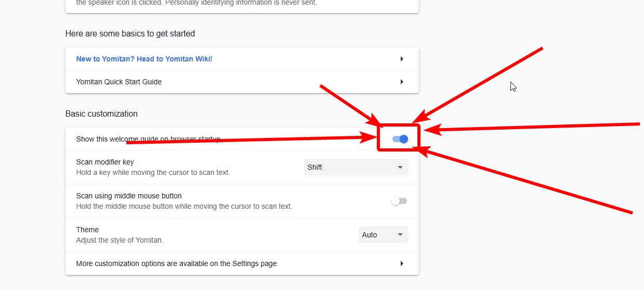Viewport: 644px width, 290px height.
Task: Click the caret icon in Shift selector
Action: [x=400, y=167]
